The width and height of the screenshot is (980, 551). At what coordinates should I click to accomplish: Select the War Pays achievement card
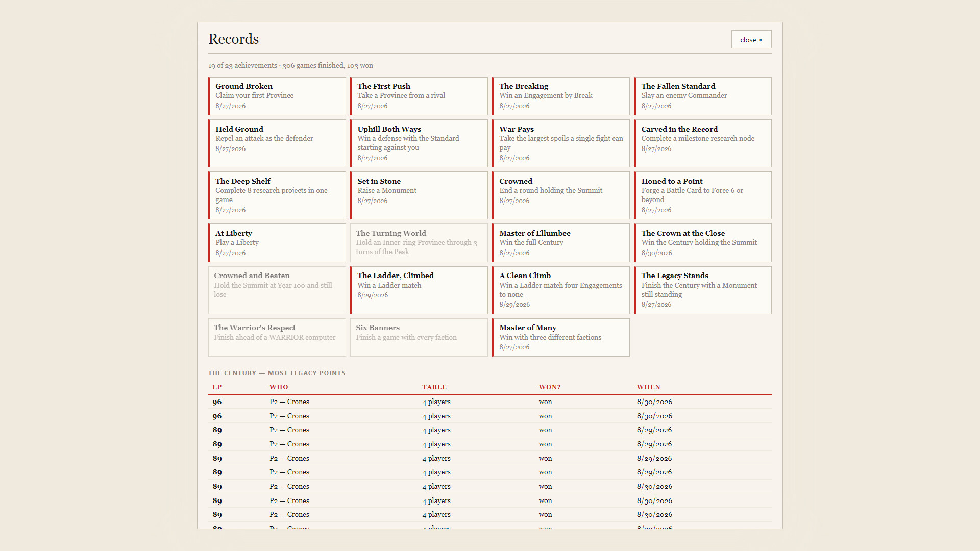pyautogui.click(x=561, y=143)
